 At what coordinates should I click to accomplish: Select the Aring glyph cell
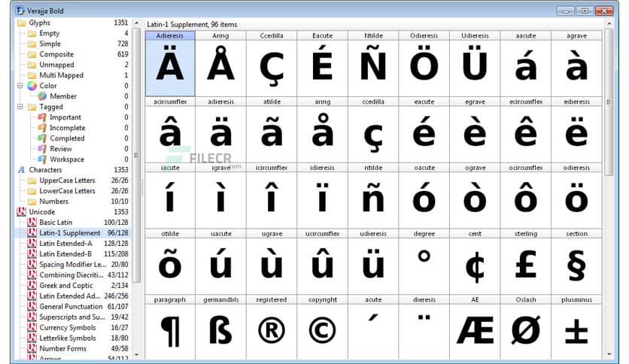pyautogui.click(x=220, y=64)
